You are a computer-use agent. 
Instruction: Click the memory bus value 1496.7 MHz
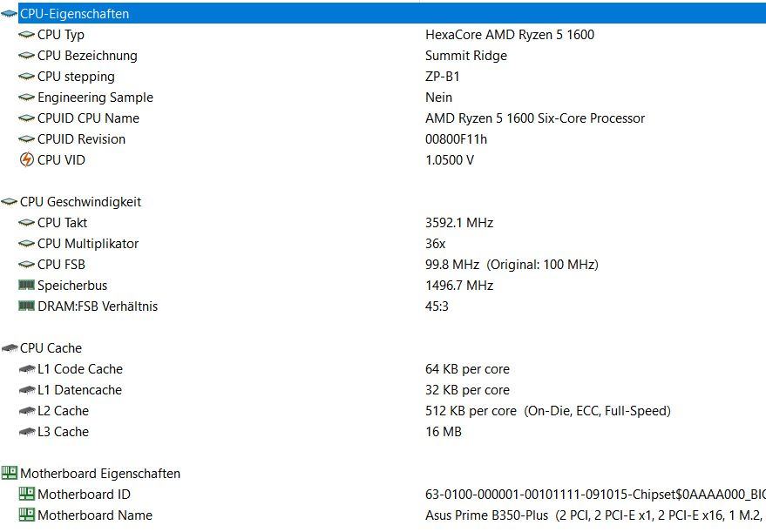(x=459, y=286)
